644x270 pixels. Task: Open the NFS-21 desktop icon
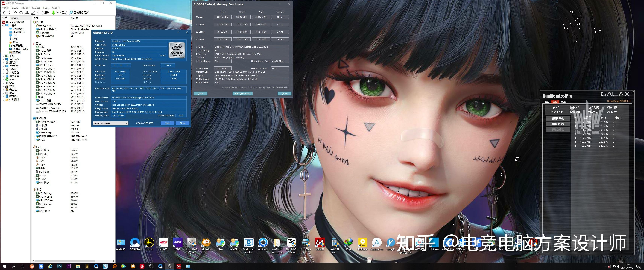click(x=178, y=244)
